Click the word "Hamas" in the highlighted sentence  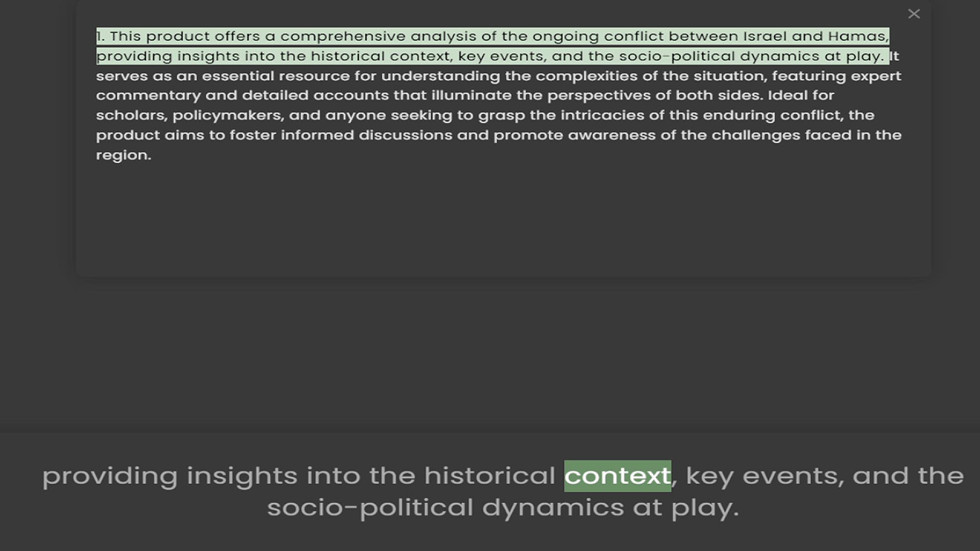pos(857,36)
